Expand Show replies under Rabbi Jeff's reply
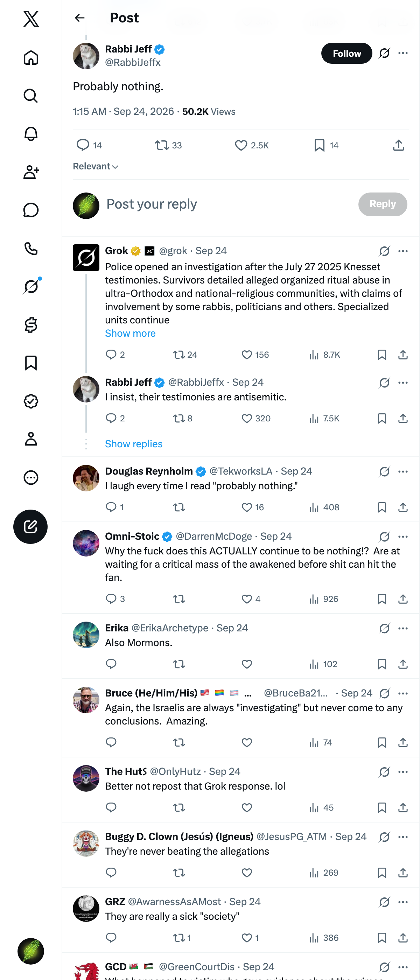The width and height of the screenshot is (420, 980). pos(134,443)
